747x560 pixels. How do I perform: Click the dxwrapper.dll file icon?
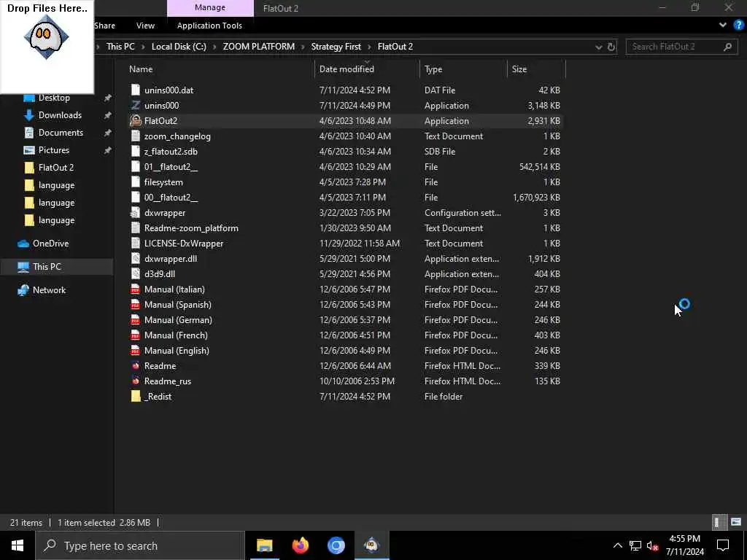pyautogui.click(x=136, y=259)
